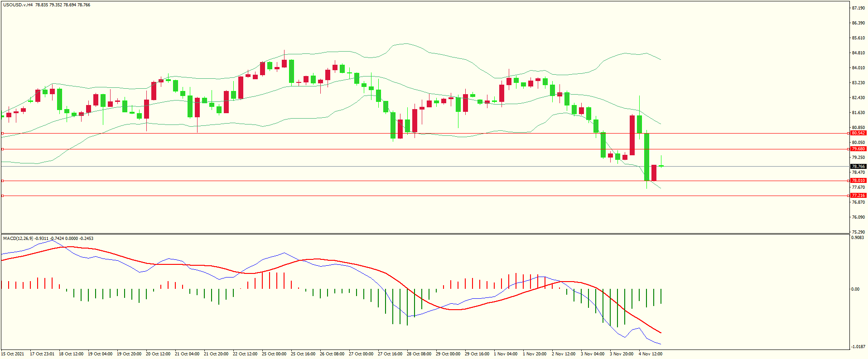
Task: Click the 1 Nov 04:00 time label
Action: tap(506, 354)
